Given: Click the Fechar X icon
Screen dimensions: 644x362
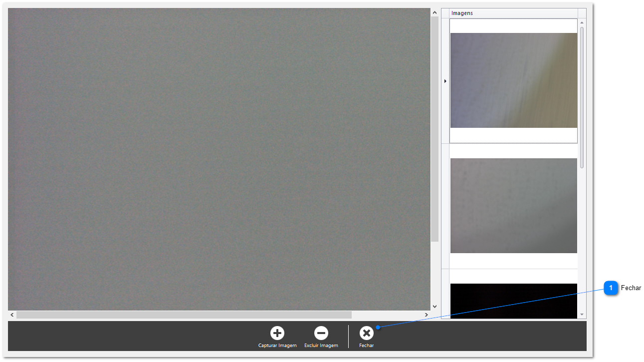Looking at the screenshot, I should coord(367,333).
